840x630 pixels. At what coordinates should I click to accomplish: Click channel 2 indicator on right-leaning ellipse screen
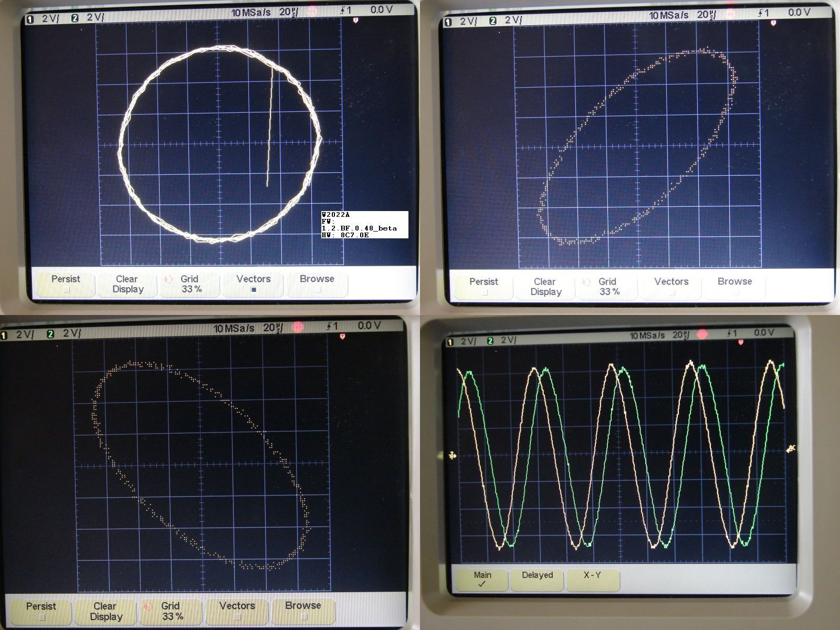tap(492, 21)
